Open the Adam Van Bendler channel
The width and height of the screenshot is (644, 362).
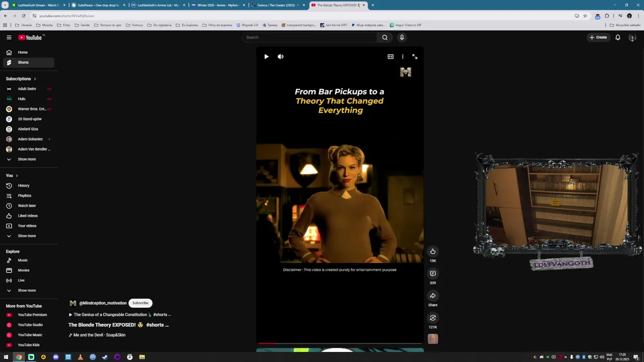[28, 149]
